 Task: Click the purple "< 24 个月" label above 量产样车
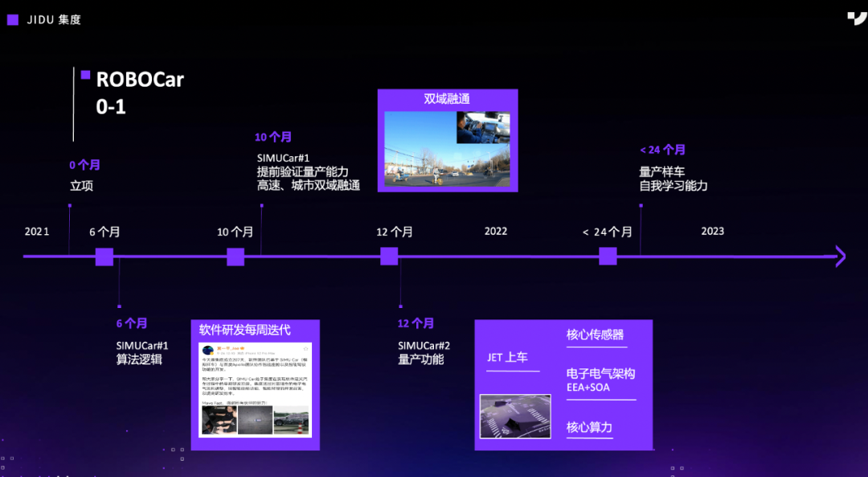(x=662, y=150)
